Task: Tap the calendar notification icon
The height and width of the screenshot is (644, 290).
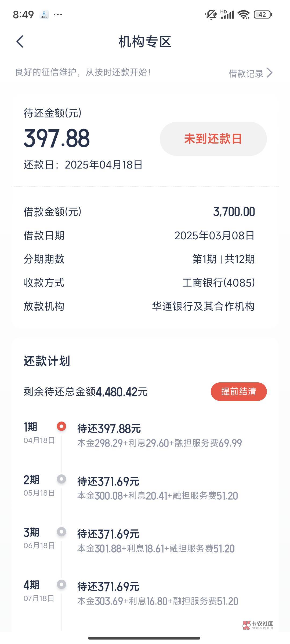Action: click(44, 14)
